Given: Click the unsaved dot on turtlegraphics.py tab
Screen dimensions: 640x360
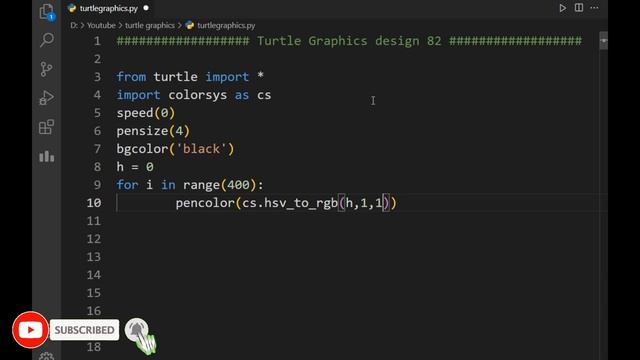Looking at the screenshot, I should coord(146,8).
